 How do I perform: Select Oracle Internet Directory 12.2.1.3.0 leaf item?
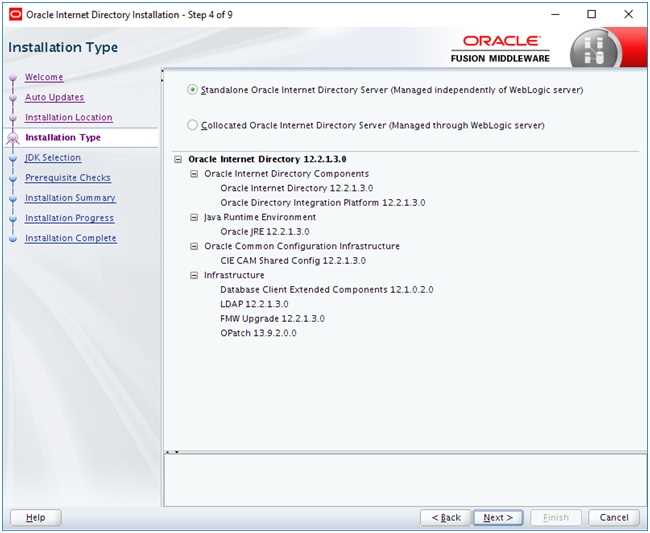[296, 188]
